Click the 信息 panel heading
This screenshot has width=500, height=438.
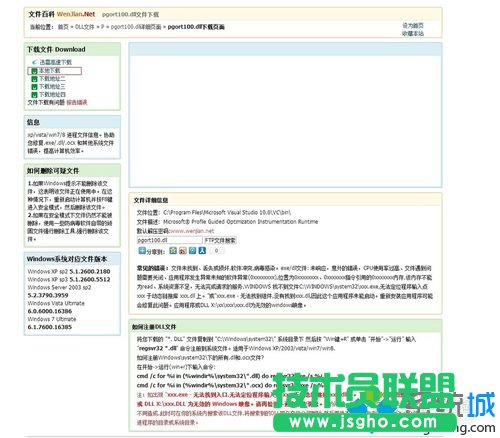click(x=33, y=122)
